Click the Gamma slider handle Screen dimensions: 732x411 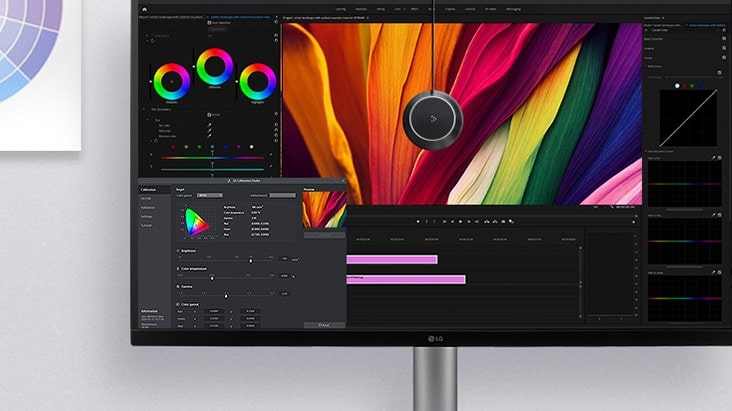(226, 296)
